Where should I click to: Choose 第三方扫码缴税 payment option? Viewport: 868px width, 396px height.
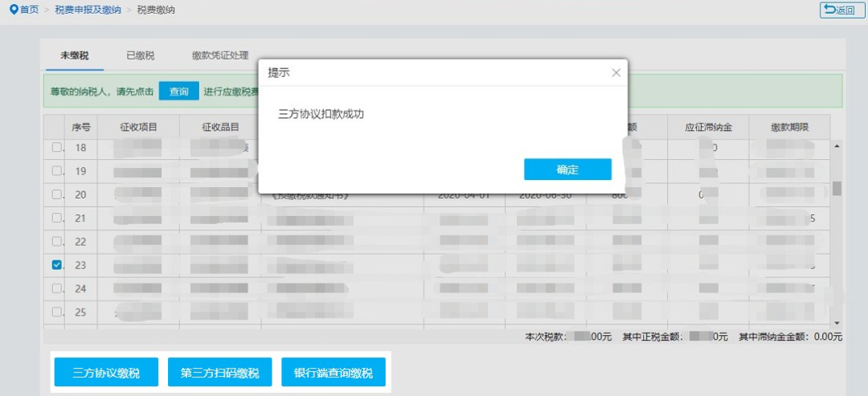[x=219, y=373]
